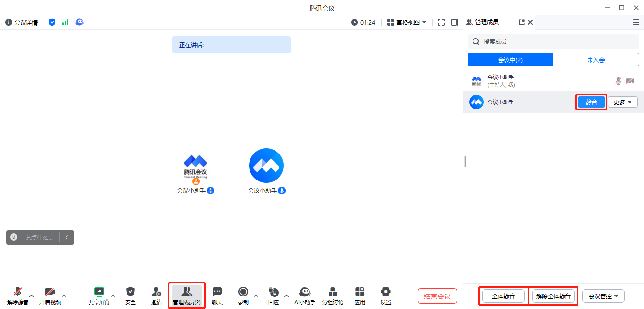Select the In meeting (会议中(2)) tab
The width and height of the screenshot is (644, 309).
[511, 60]
